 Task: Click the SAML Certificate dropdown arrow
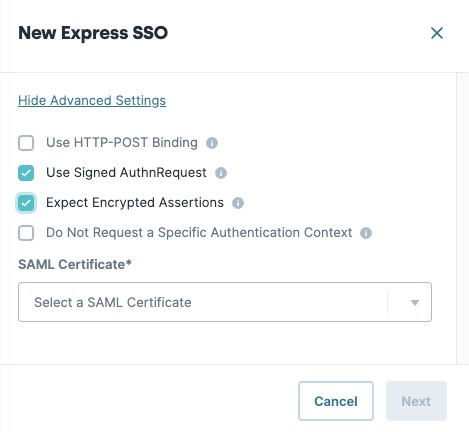pos(415,303)
